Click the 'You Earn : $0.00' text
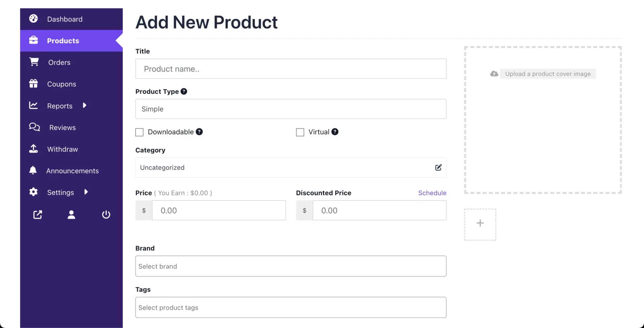The width and height of the screenshot is (644, 328). 183,193
